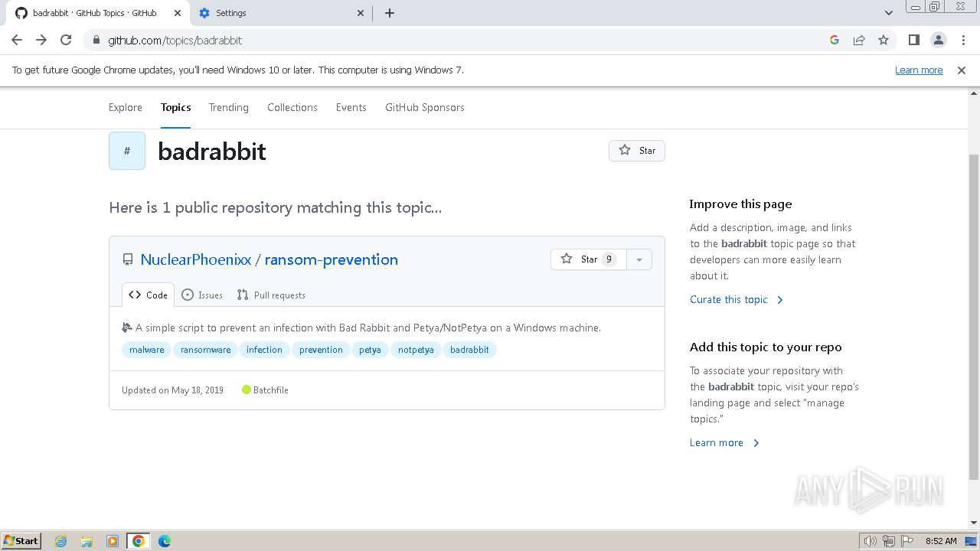
Task: Open a new browser tab
Action: tap(389, 13)
